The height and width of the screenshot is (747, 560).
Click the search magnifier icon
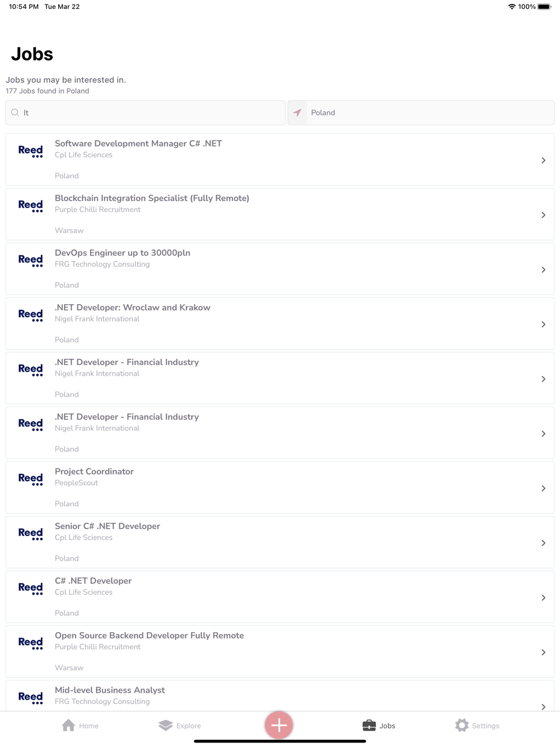(x=15, y=113)
